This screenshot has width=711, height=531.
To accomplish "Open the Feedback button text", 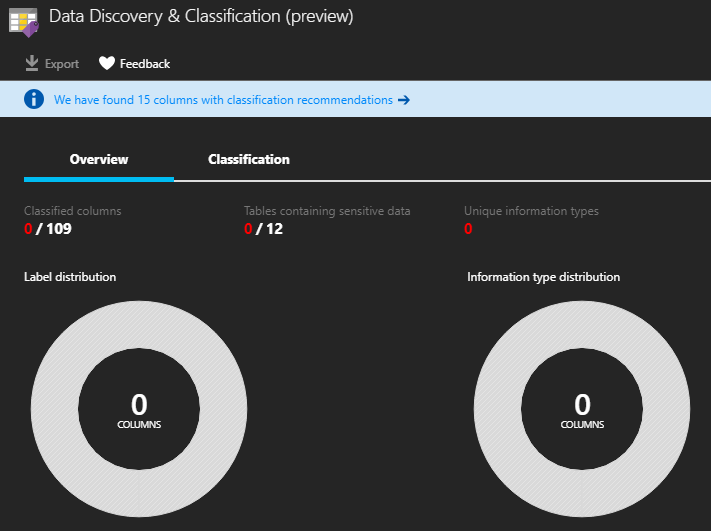I will [x=145, y=64].
